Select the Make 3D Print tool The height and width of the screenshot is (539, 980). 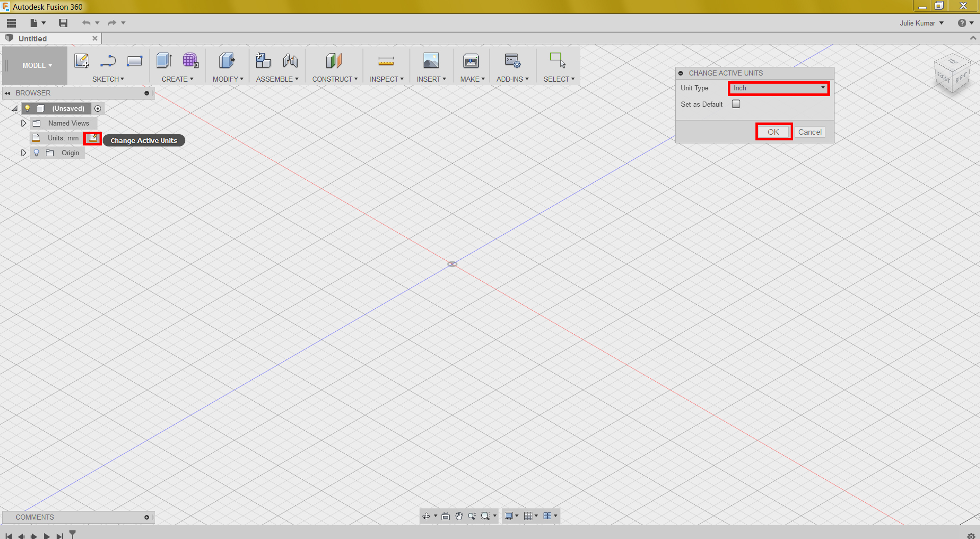(x=471, y=61)
